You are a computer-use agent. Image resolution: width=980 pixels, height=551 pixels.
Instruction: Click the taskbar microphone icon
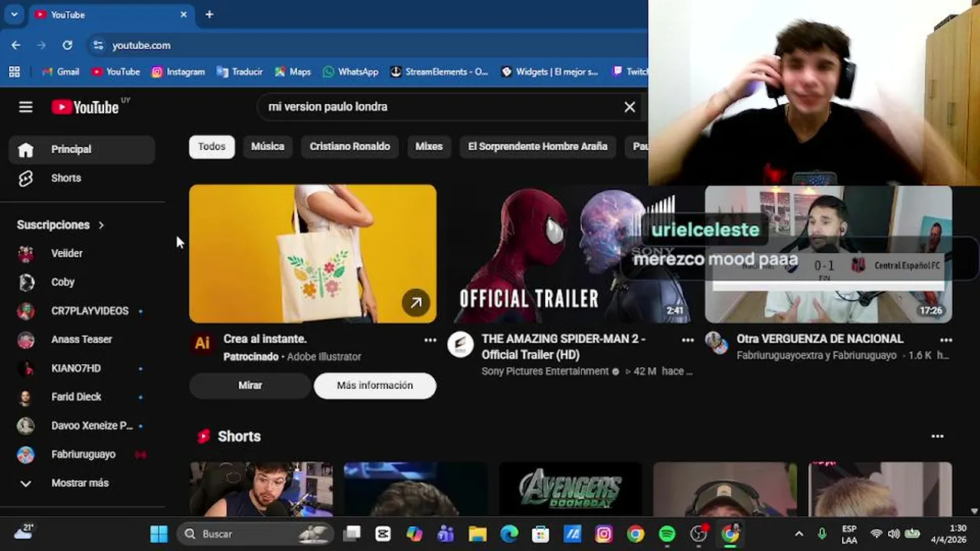click(x=822, y=533)
